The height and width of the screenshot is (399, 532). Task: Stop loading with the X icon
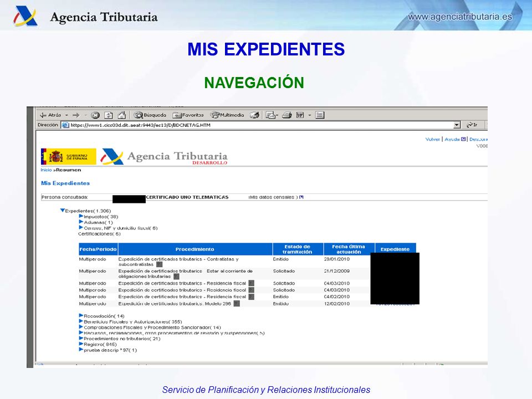(95, 115)
